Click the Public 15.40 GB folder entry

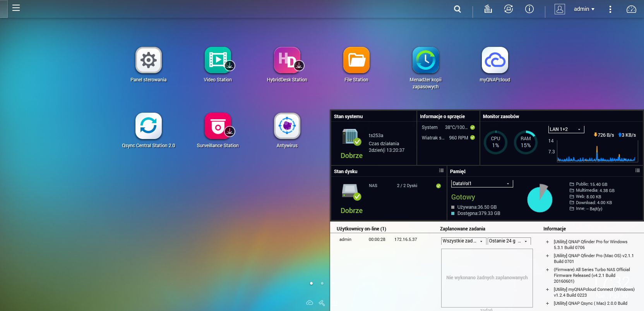pos(588,184)
